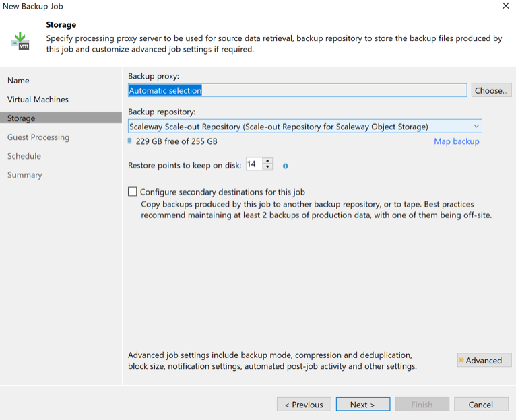Click the disk icon beside free space
Viewport: 516px width, 420px height.
click(130, 141)
